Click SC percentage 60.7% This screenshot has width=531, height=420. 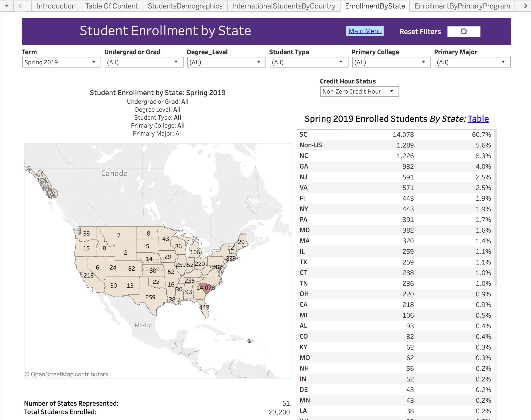click(481, 135)
